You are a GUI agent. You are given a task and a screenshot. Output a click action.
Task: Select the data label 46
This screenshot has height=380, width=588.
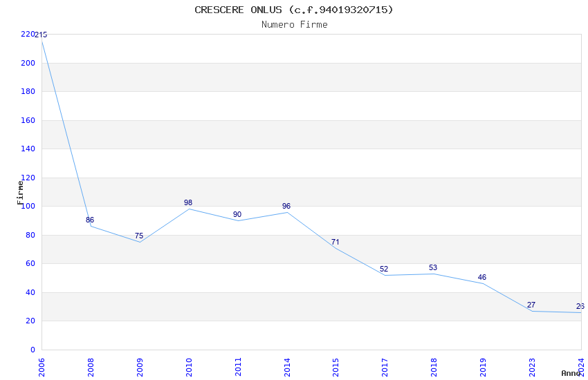tap(482, 278)
